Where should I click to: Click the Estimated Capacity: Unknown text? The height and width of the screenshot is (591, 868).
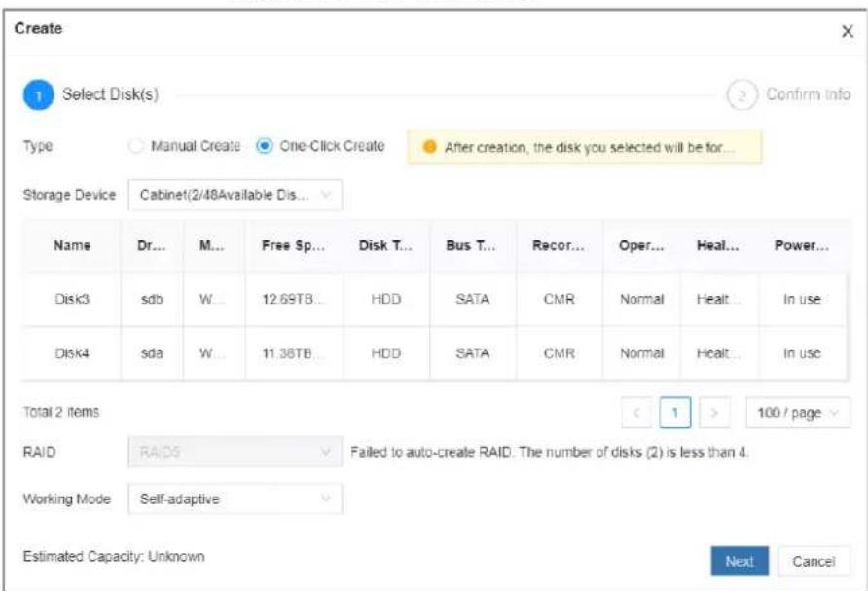coord(114,557)
